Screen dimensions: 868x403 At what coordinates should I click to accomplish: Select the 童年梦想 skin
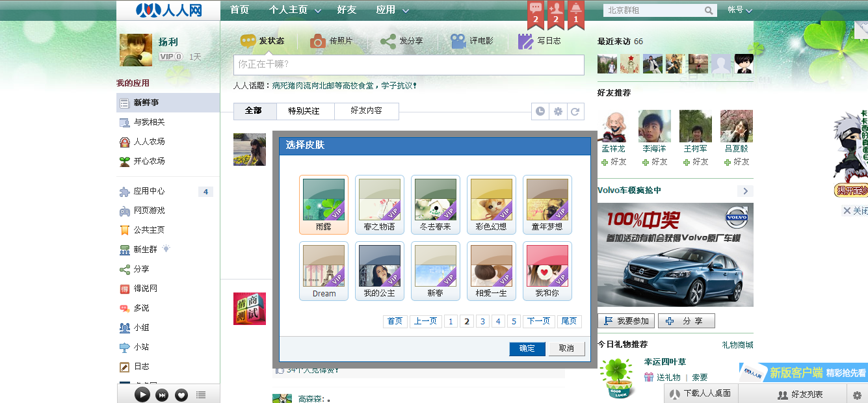click(x=547, y=205)
